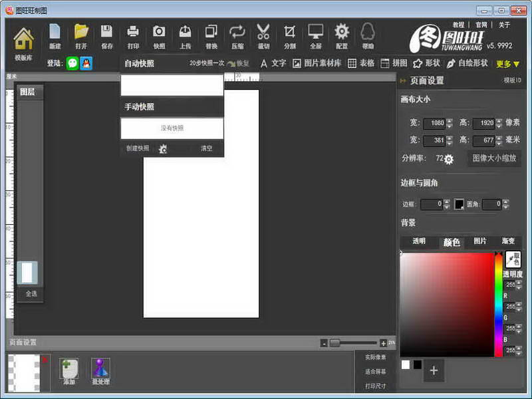Click the 打开 folder icon
This screenshot has height=399, width=532.
coord(81,37)
